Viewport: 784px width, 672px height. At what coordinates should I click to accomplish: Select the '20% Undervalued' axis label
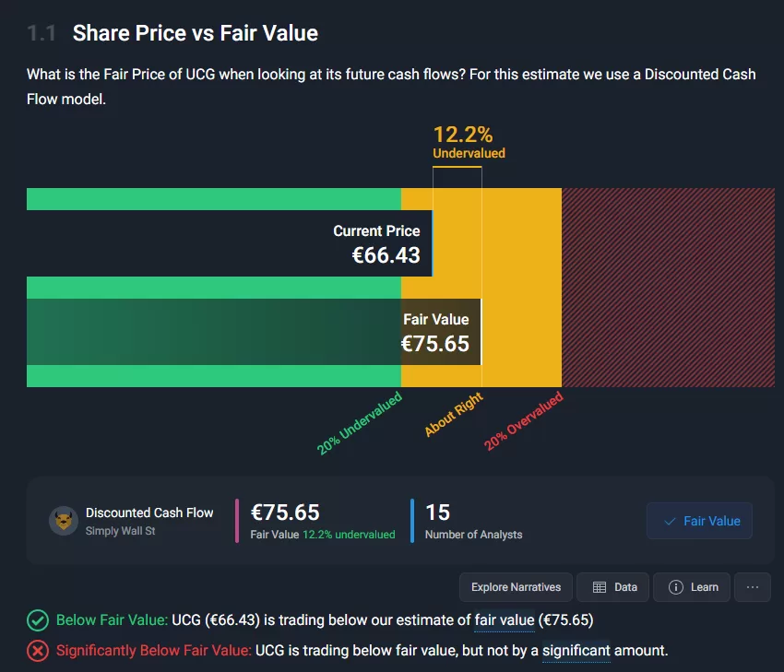361,424
